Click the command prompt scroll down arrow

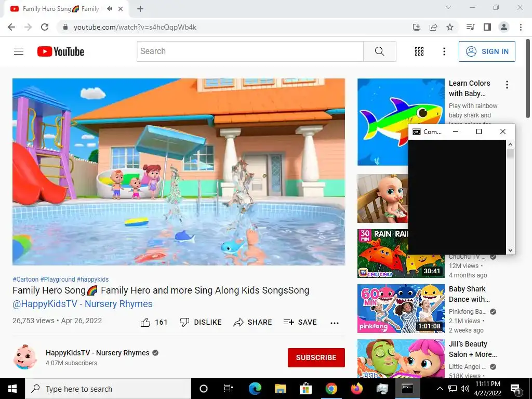tap(510, 250)
